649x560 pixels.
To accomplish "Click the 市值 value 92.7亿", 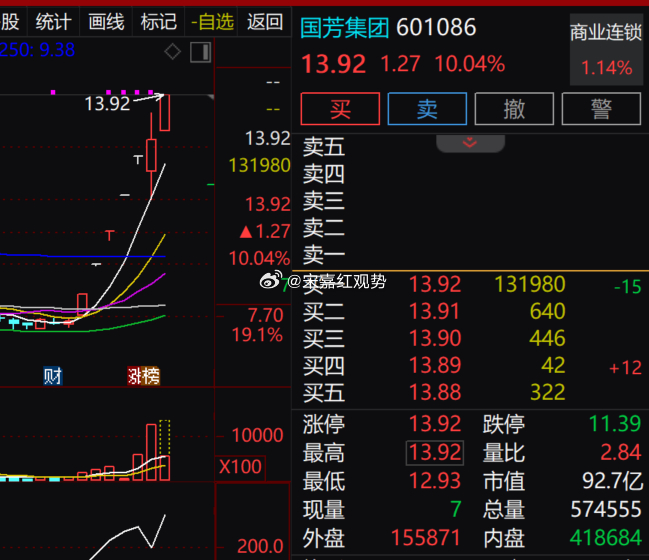I will click(613, 481).
